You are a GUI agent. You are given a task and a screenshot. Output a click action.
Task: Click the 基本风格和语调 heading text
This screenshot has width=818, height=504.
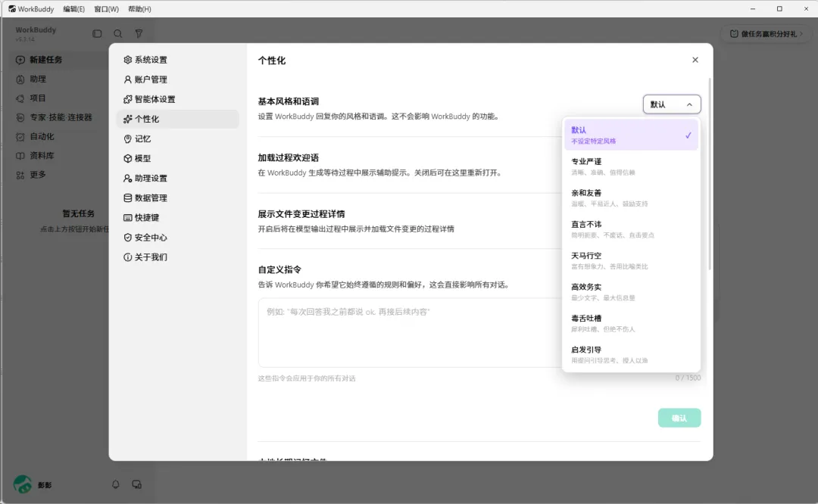pos(288,101)
